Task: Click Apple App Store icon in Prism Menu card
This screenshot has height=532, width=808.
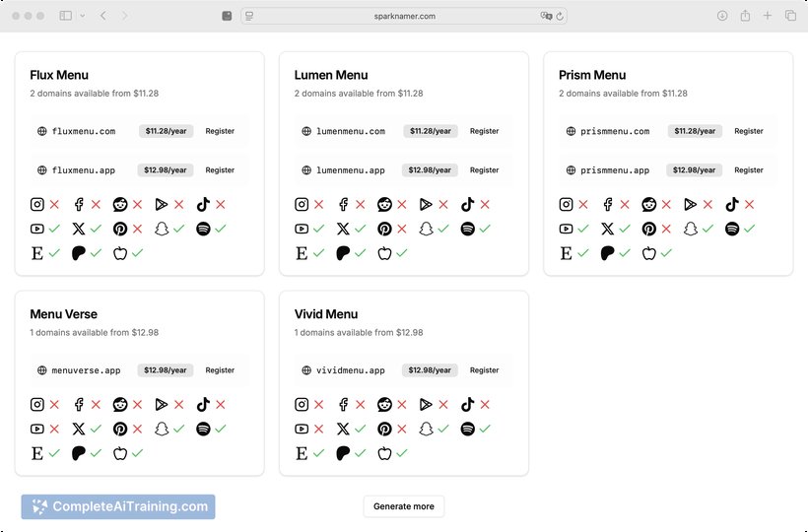Action: (648, 253)
